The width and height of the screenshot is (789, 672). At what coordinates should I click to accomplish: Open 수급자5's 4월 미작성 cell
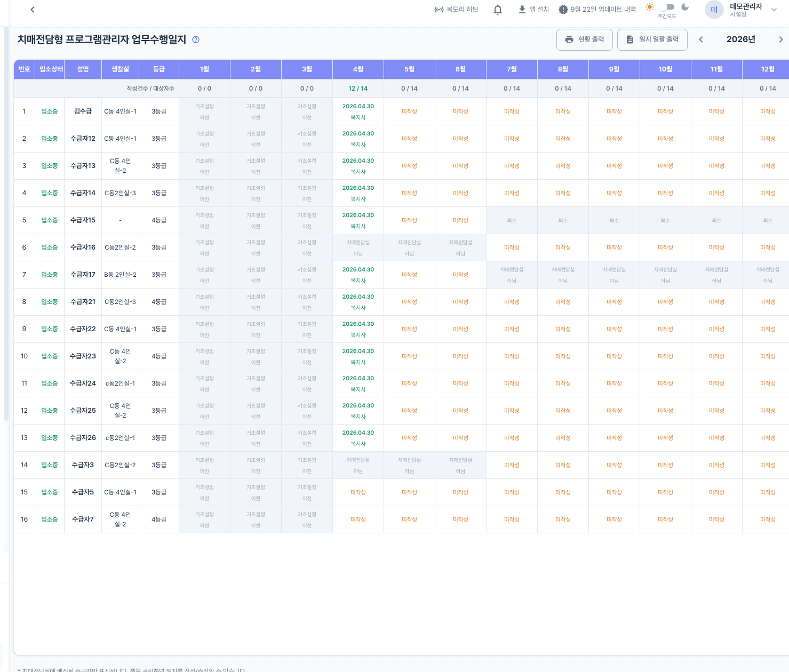(358, 492)
